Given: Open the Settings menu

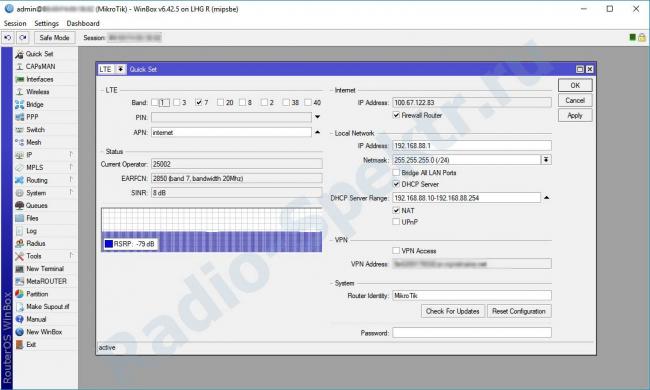Looking at the screenshot, I should [x=46, y=24].
